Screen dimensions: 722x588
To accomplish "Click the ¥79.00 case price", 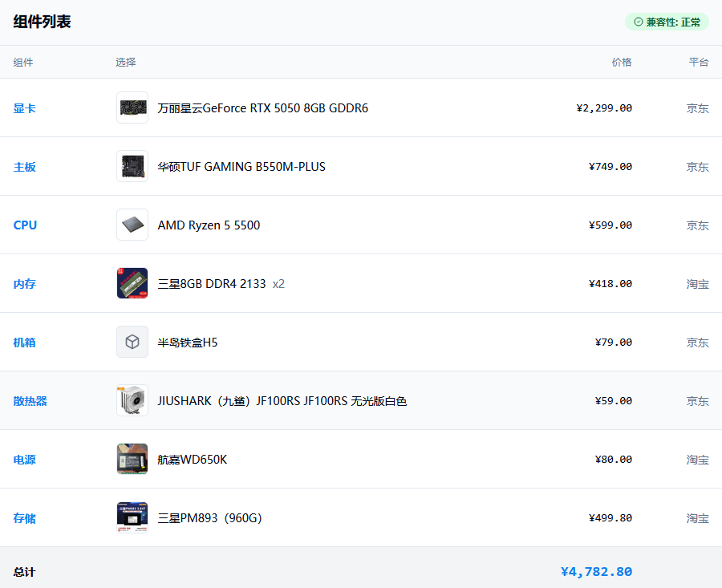I will [x=614, y=342].
